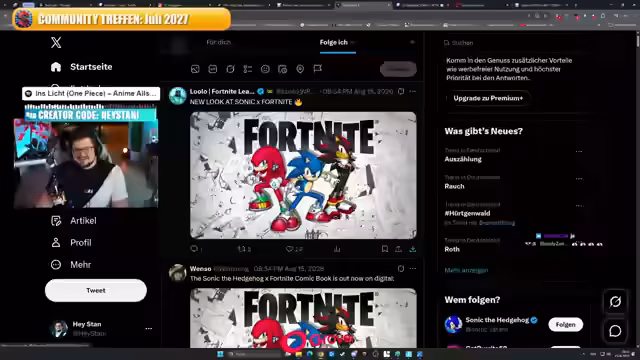Click Mehr anzeigen under trends
Image resolution: width=640 pixels, height=360 pixels.
466,270
